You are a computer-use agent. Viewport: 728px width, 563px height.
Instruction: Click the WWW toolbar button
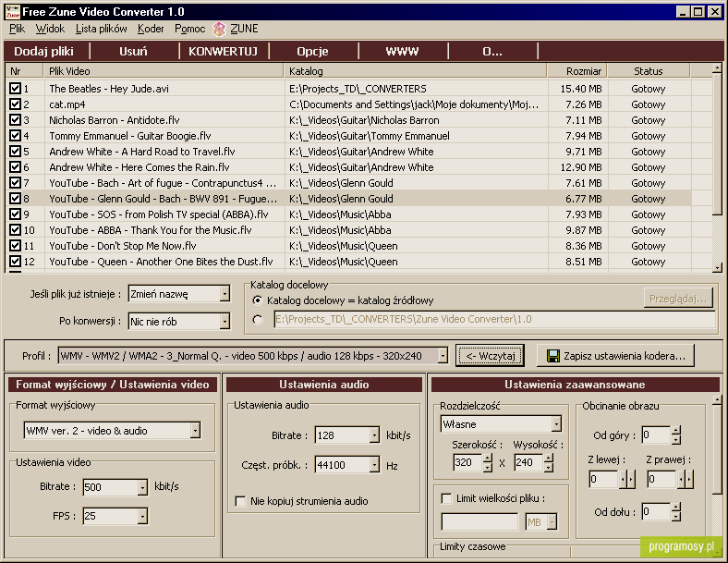(x=402, y=51)
